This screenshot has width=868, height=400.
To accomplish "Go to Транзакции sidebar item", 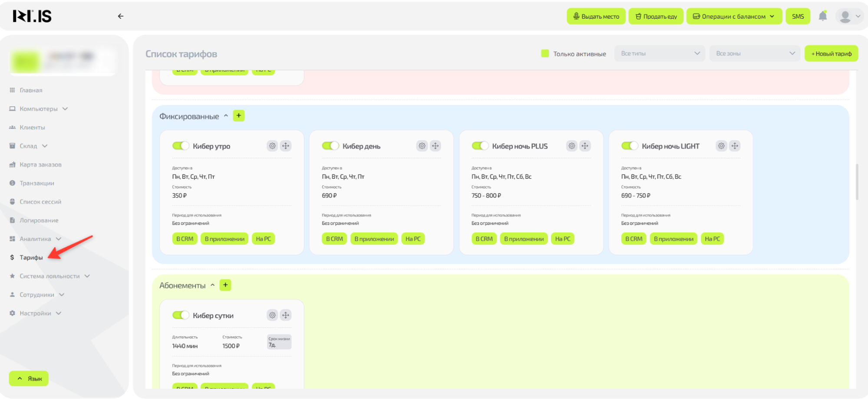I will click(37, 183).
